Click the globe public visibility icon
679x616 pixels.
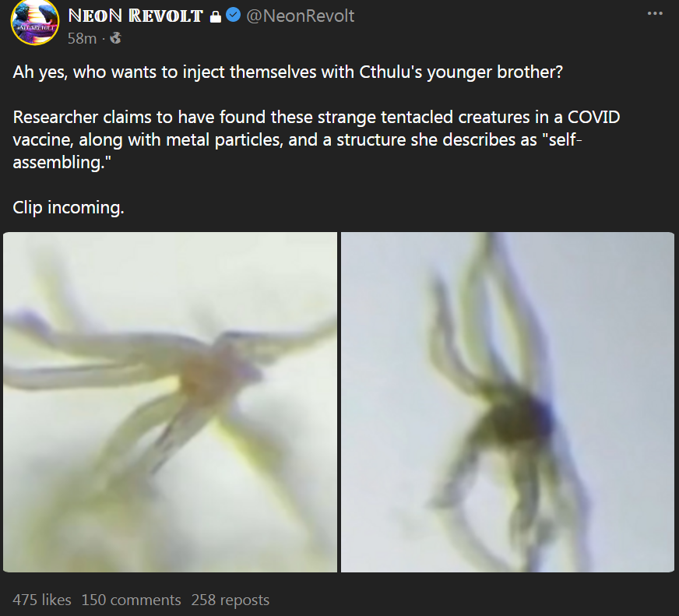point(115,38)
